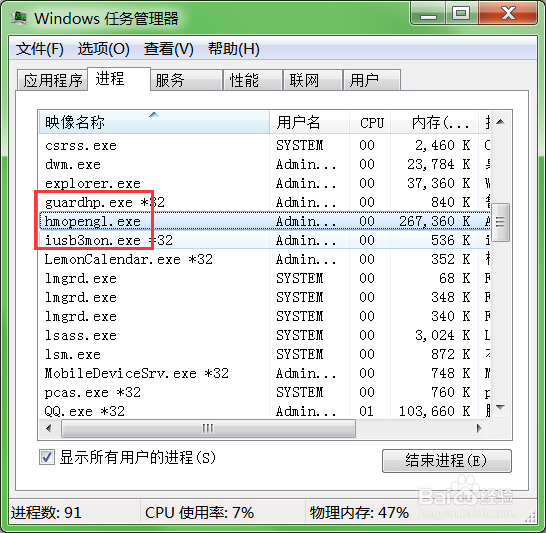Click the 103,660 K memory value
Screen dimensions: 546x533
(435, 411)
